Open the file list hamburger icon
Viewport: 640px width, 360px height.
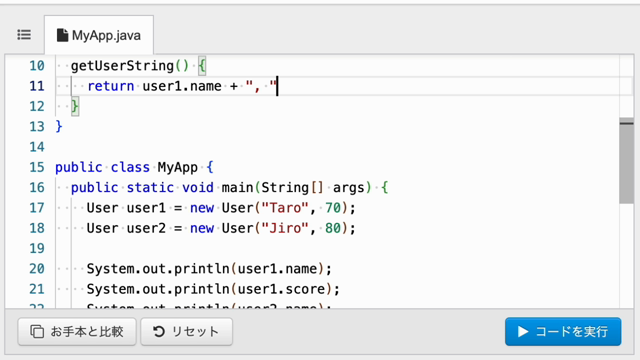click(x=24, y=35)
